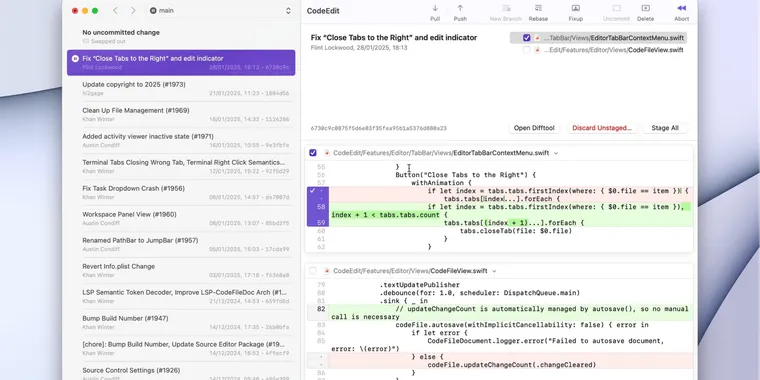This screenshot has height=380, width=760.
Task: Click the Abort rewind icon
Action: [x=681, y=8]
